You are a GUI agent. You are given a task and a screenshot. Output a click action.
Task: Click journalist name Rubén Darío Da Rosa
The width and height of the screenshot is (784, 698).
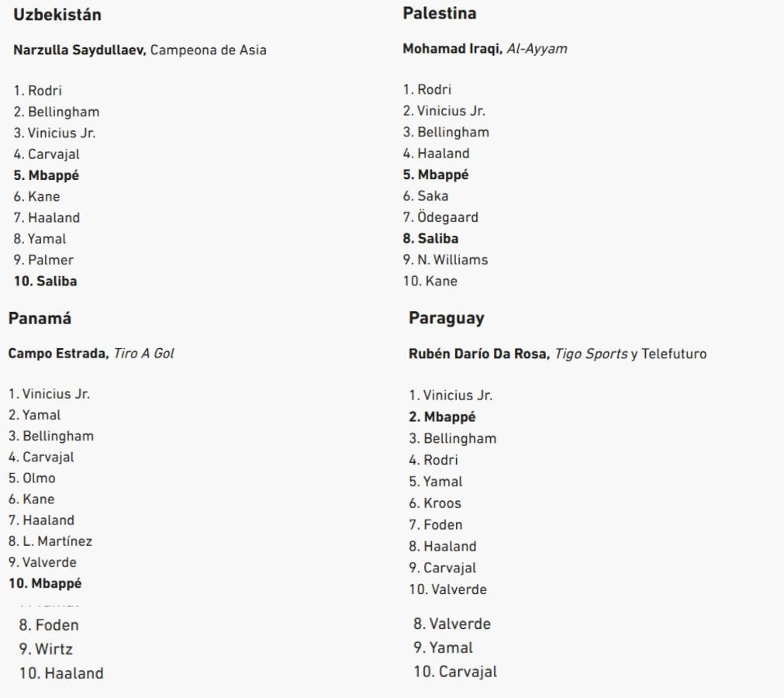click(x=478, y=354)
